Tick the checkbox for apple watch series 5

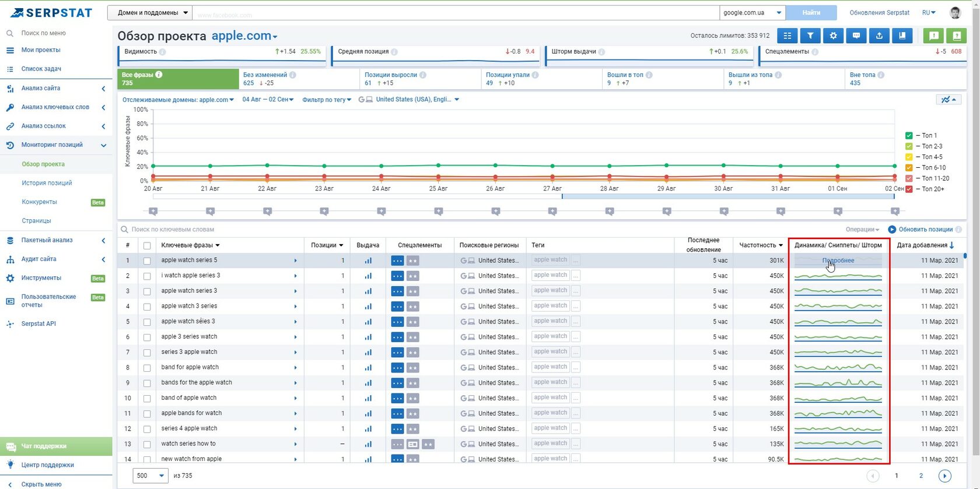(x=147, y=261)
